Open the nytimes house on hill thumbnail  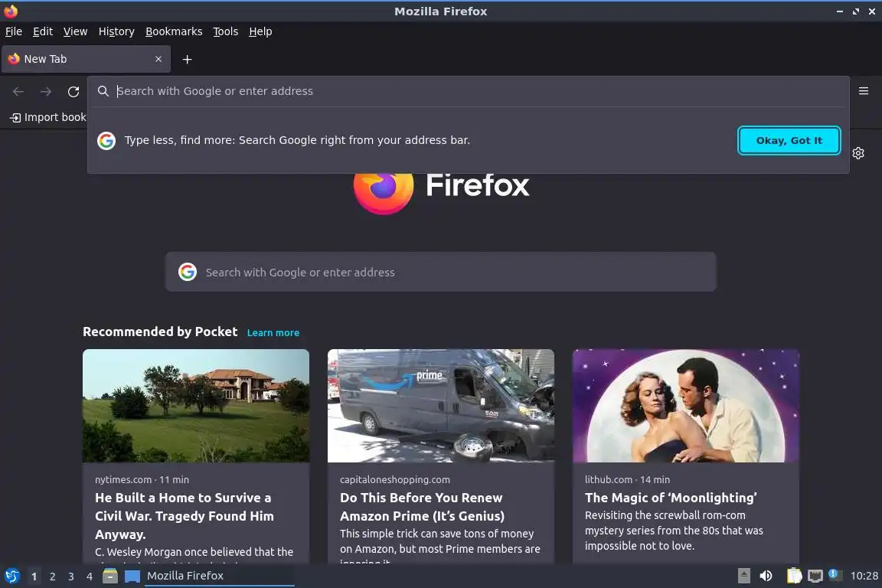[196, 406]
